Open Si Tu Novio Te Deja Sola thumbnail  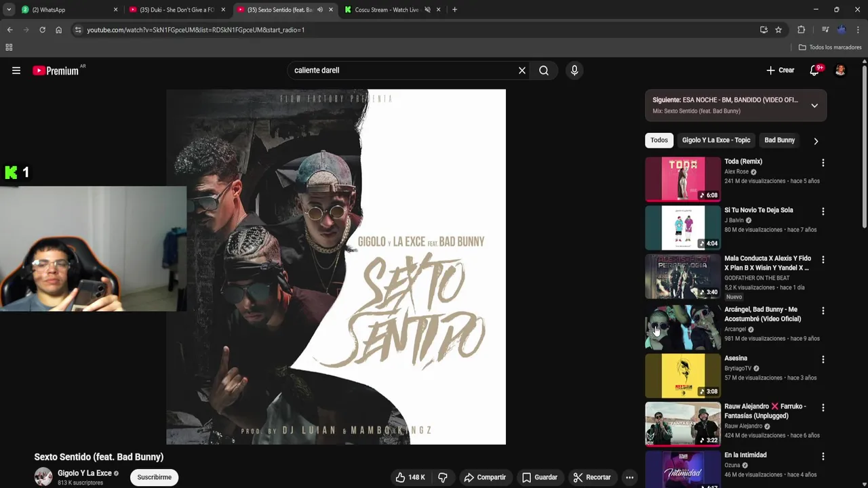pyautogui.click(x=683, y=228)
